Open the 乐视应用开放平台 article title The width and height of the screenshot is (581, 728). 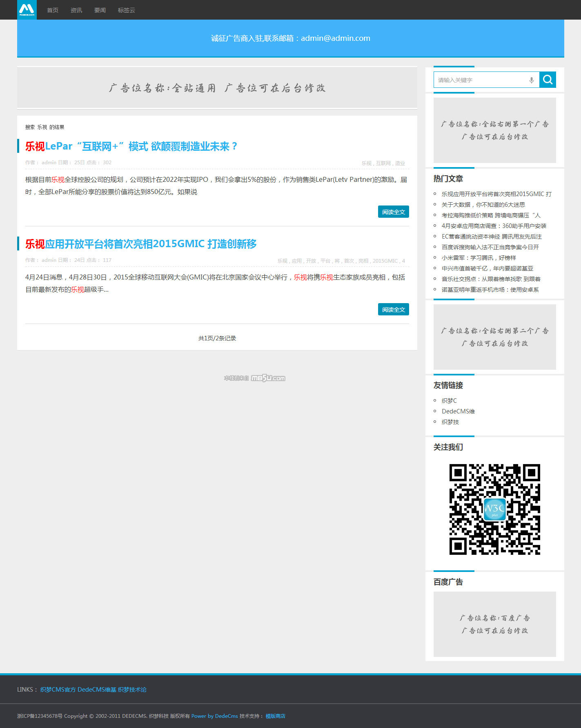[x=141, y=244]
